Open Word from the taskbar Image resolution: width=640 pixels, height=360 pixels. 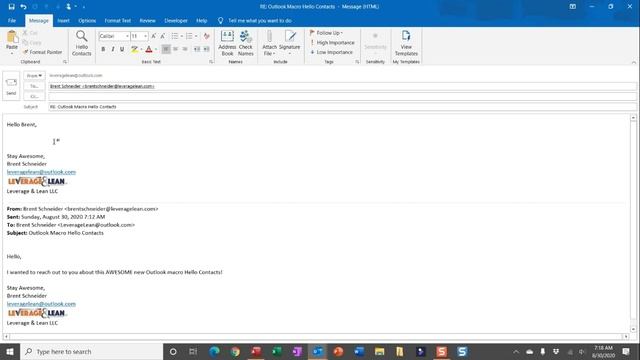(359, 351)
